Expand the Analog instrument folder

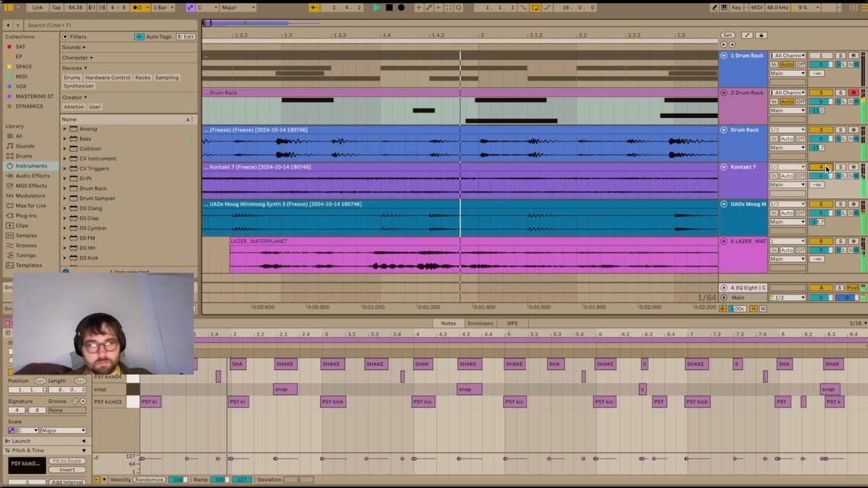[x=65, y=129]
